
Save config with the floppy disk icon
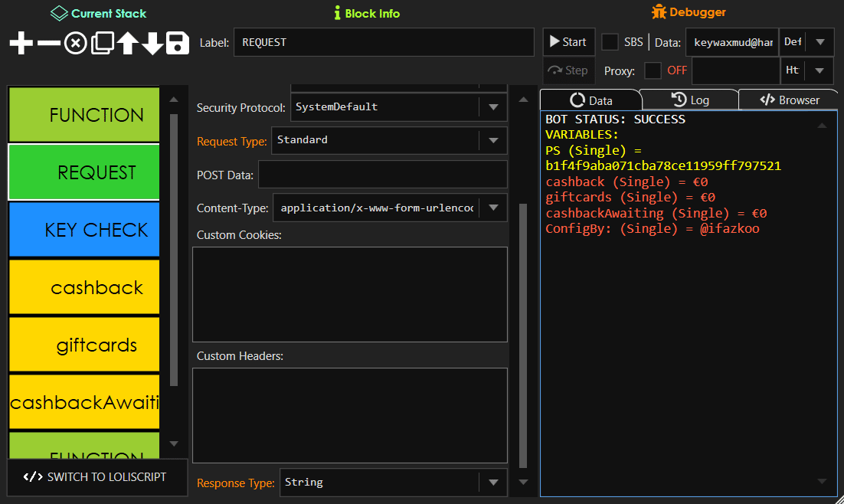tap(178, 44)
